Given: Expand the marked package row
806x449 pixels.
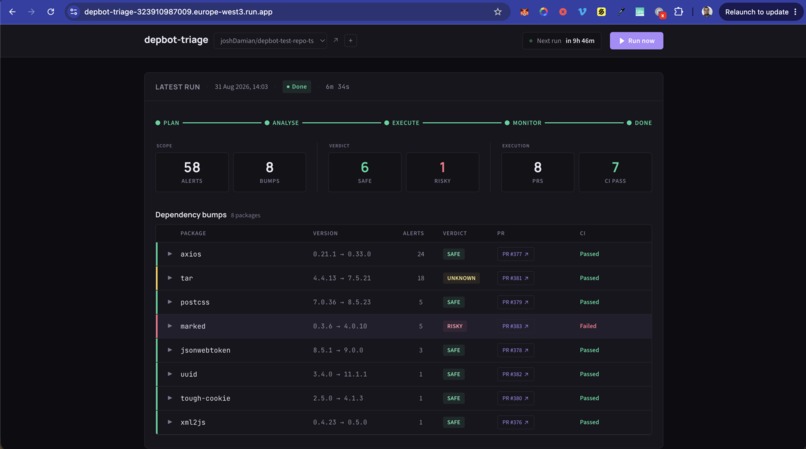Looking at the screenshot, I should (x=170, y=326).
